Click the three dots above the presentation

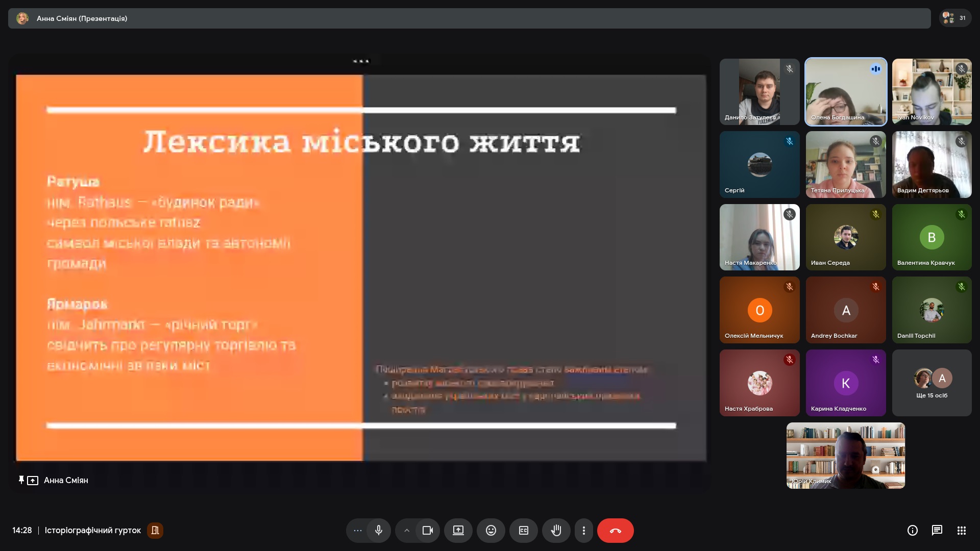click(361, 61)
